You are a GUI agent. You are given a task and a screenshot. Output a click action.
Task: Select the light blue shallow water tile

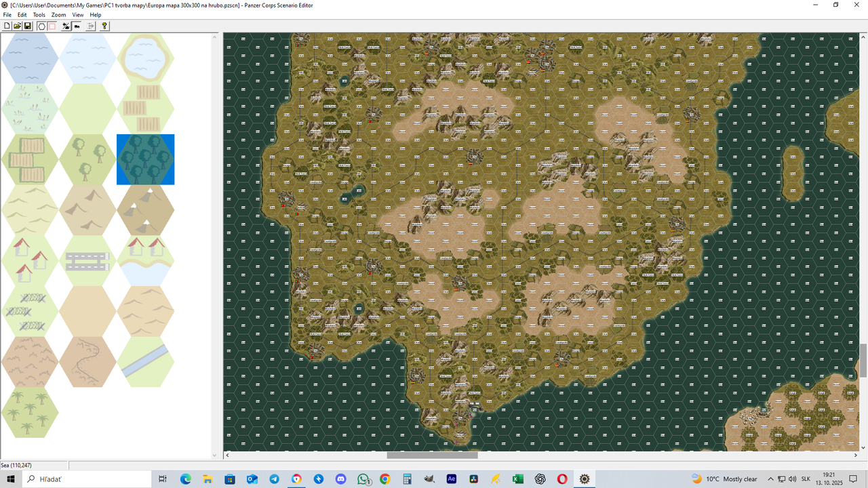click(87, 58)
